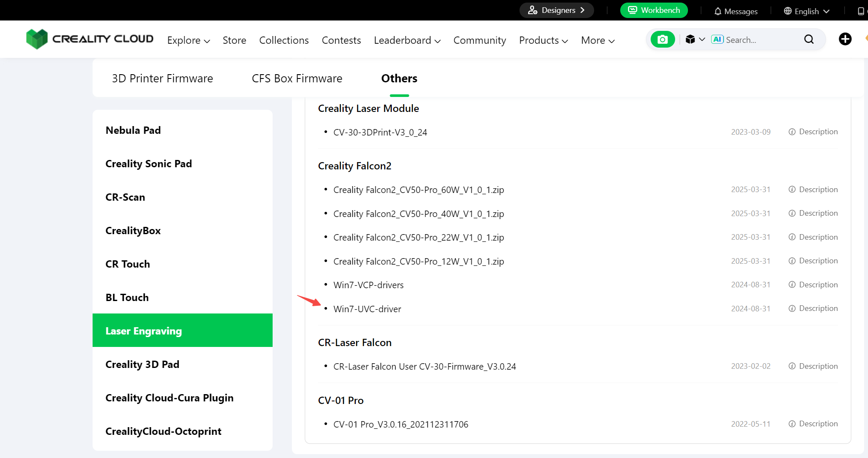Screen dimensions: 868x458
Task: Click the green camera image search icon
Action: tap(662, 39)
